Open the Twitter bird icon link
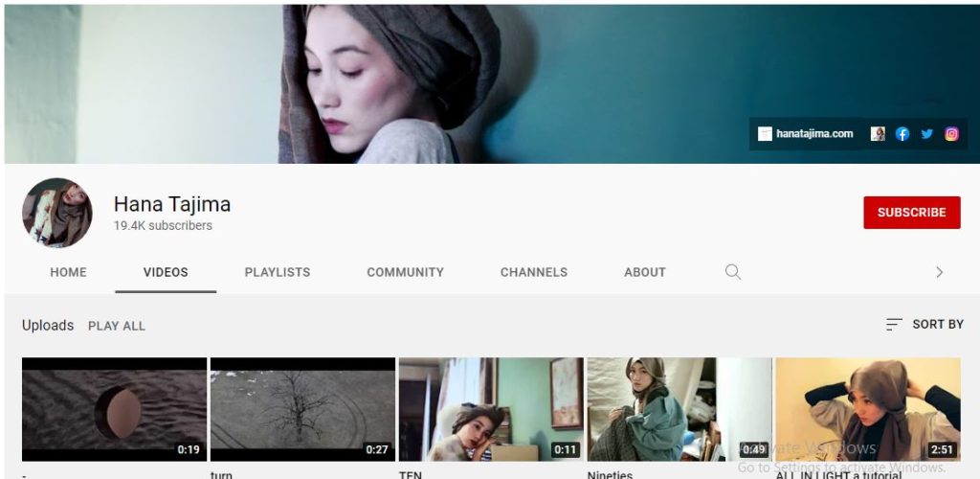 [x=926, y=134]
